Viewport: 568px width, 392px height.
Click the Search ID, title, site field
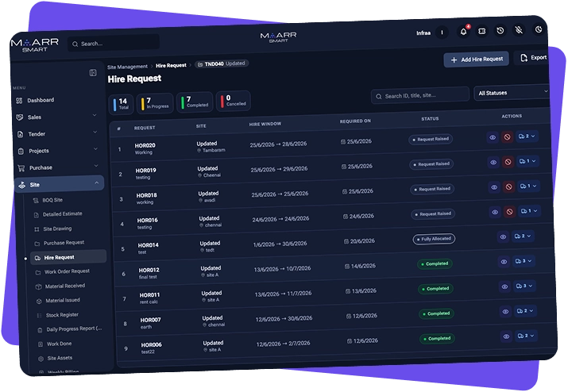(420, 95)
